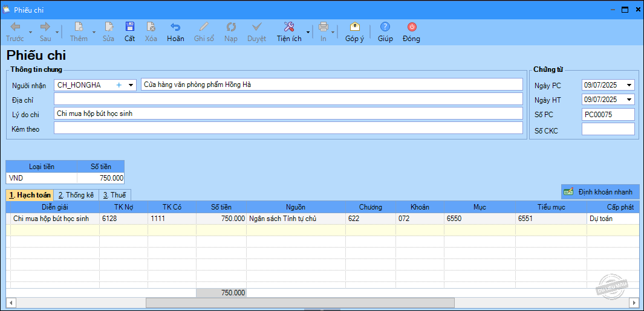This screenshot has width=644, height=311.
Task: Click the Số CKC input field
Action: click(608, 129)
